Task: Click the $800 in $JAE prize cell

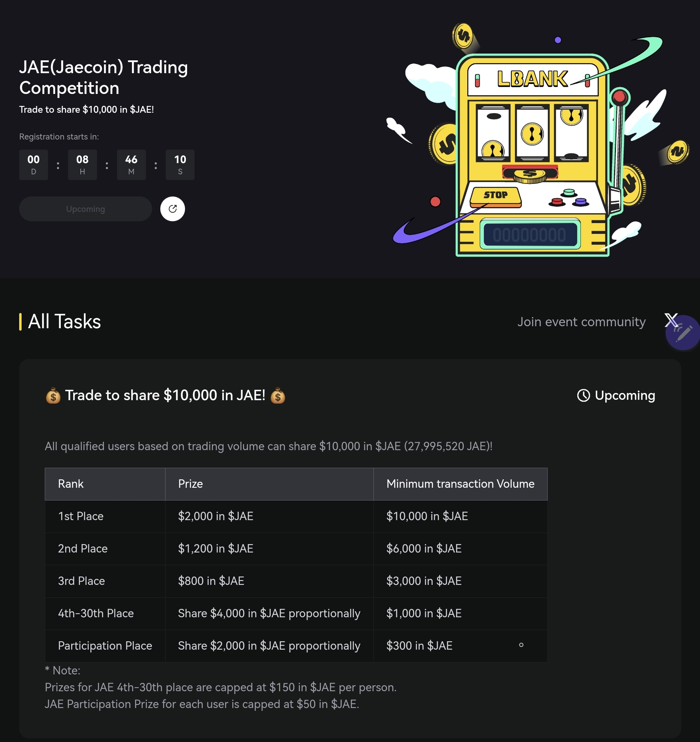Action: 269,581
